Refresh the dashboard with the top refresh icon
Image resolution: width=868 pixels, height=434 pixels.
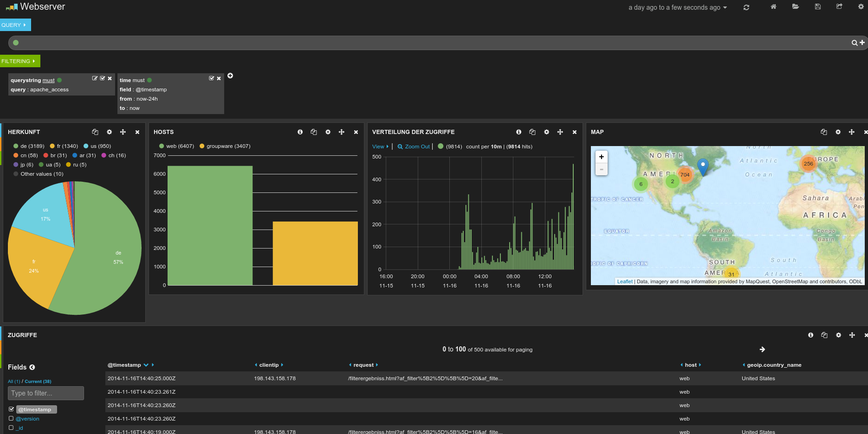(x=746, y=7)
